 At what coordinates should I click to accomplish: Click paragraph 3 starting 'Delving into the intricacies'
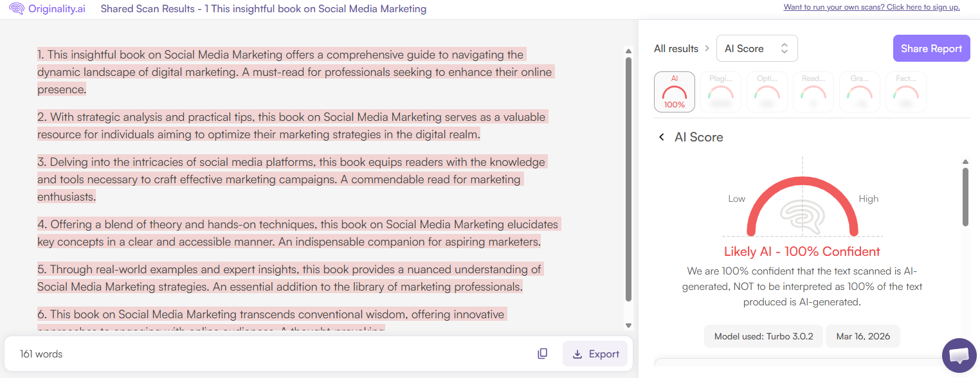click(x=292, y=179)
